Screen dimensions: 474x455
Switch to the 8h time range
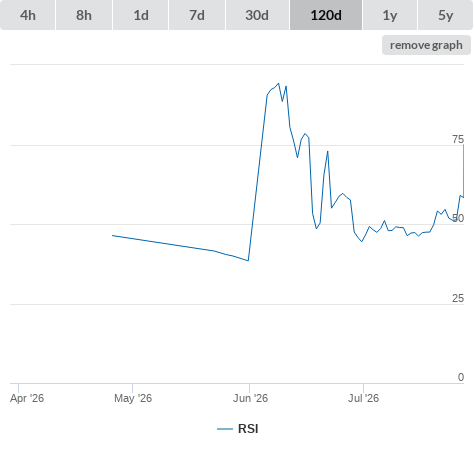84,15
